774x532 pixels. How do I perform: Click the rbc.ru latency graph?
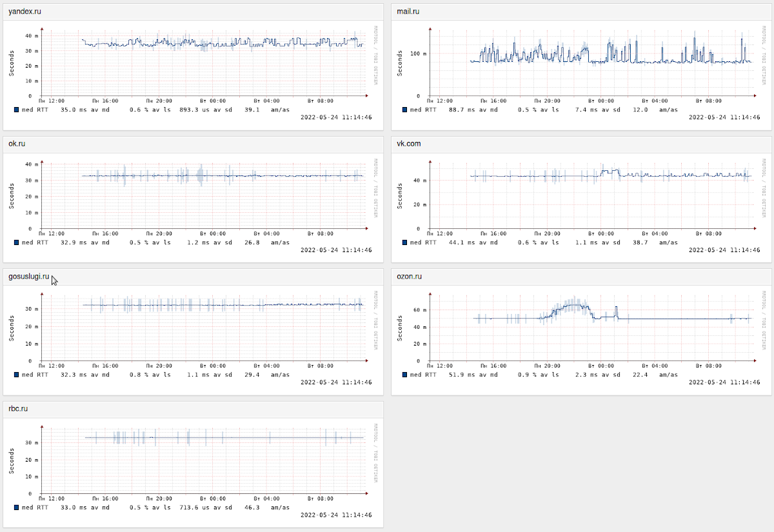[193, 471]
